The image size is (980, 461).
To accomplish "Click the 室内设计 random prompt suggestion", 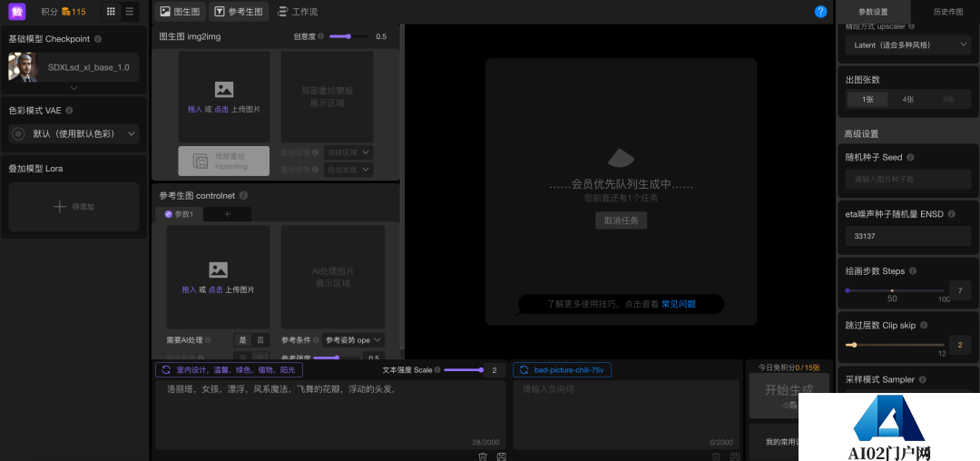I will coord(230,370).
